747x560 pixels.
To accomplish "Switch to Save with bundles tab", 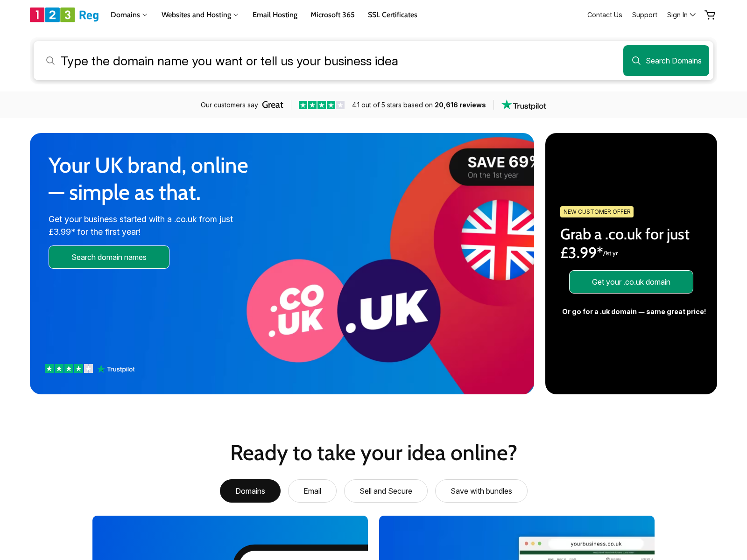I will point(481,491).
